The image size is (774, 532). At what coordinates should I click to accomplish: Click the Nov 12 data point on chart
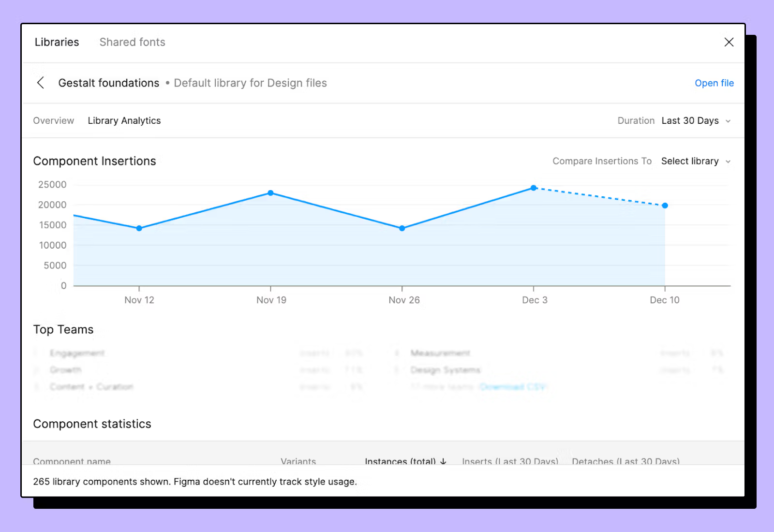139,228
